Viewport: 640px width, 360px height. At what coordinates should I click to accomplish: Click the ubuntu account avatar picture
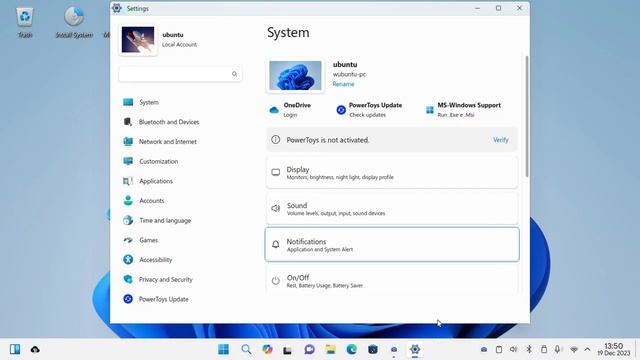pyautogui.click(x=138, y=40)
